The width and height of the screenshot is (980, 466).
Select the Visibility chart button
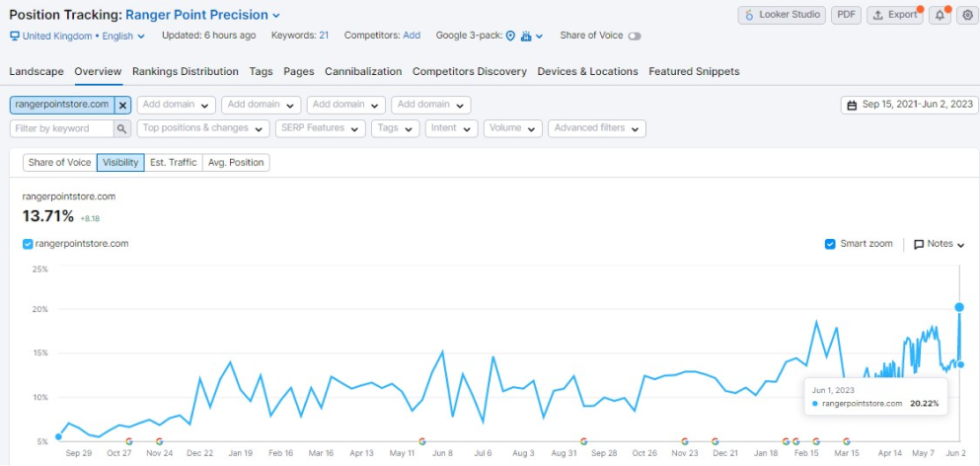point(120,163)
